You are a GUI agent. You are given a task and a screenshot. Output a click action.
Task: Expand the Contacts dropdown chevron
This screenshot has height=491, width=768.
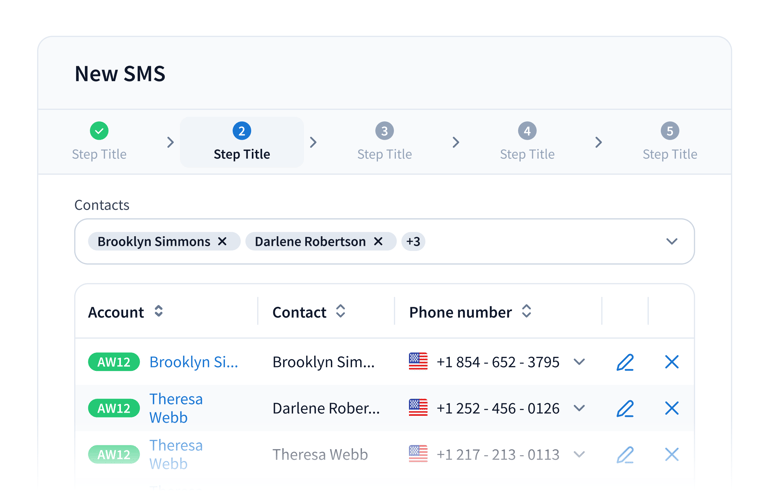pos(672,241)
